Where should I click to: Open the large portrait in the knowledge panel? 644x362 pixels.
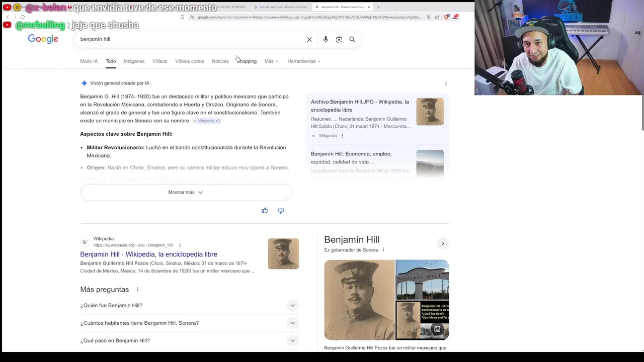click(x=359, y=300)
